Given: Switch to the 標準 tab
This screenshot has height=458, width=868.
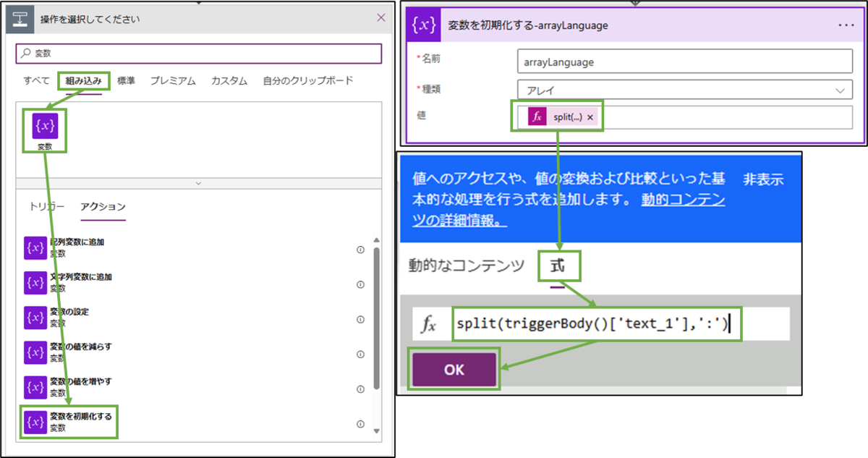Looking at the screenshot, I should point(126,81).
